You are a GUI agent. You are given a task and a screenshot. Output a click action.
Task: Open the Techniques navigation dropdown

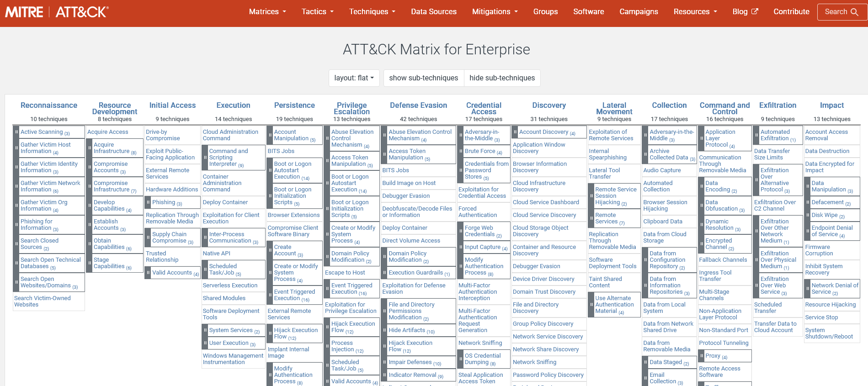[x=372, y=12]
